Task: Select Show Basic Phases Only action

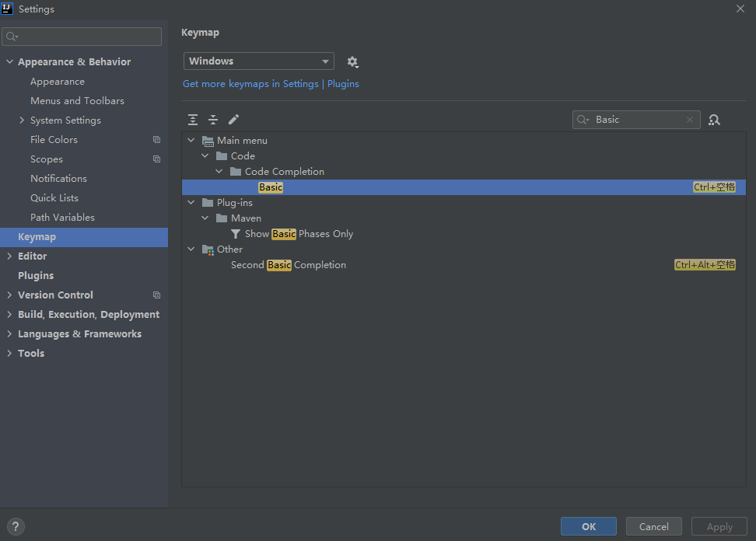Action: click(x=464, y=234)
